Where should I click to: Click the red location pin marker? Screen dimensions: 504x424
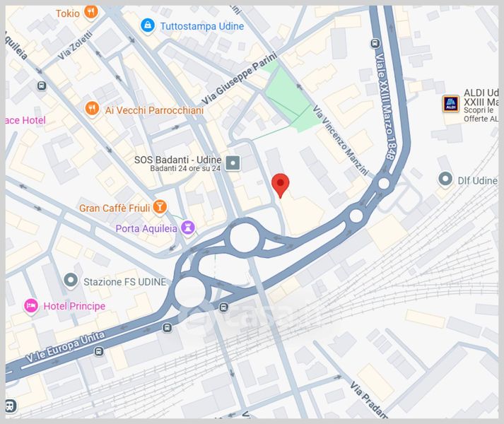(x=281, y=185)
